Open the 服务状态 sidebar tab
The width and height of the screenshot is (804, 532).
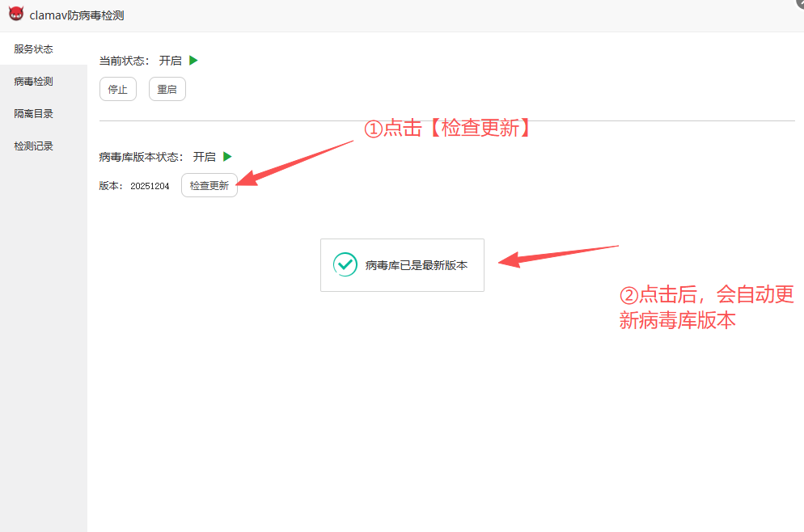click(x=34, y=49)
